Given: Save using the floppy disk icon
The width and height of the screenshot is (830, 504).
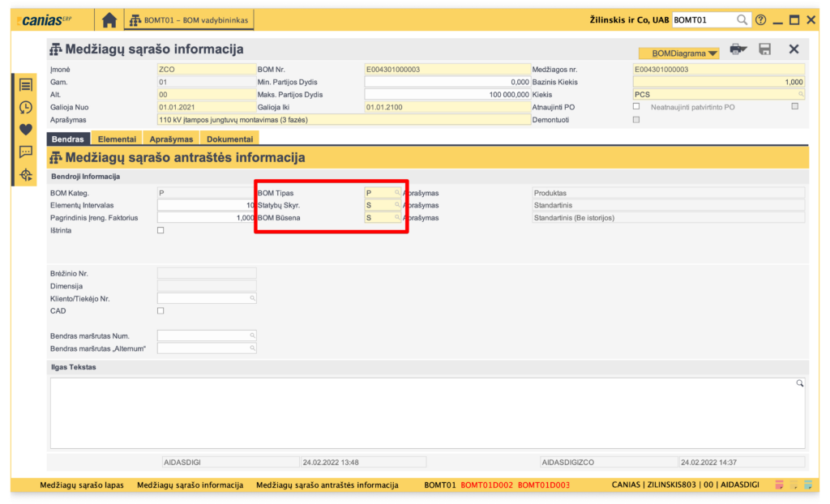Looking at the screenshot, I should click(x=764, y=49).
